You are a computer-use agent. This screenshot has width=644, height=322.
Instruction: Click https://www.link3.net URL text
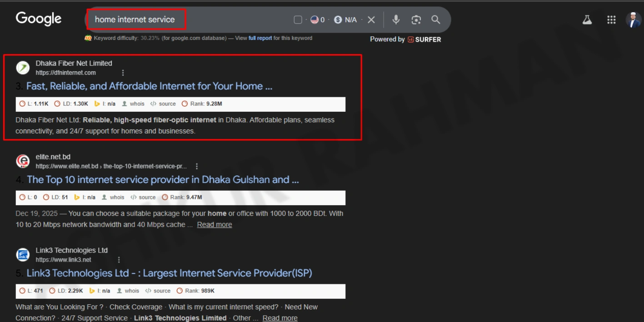[x=64, y=260]
